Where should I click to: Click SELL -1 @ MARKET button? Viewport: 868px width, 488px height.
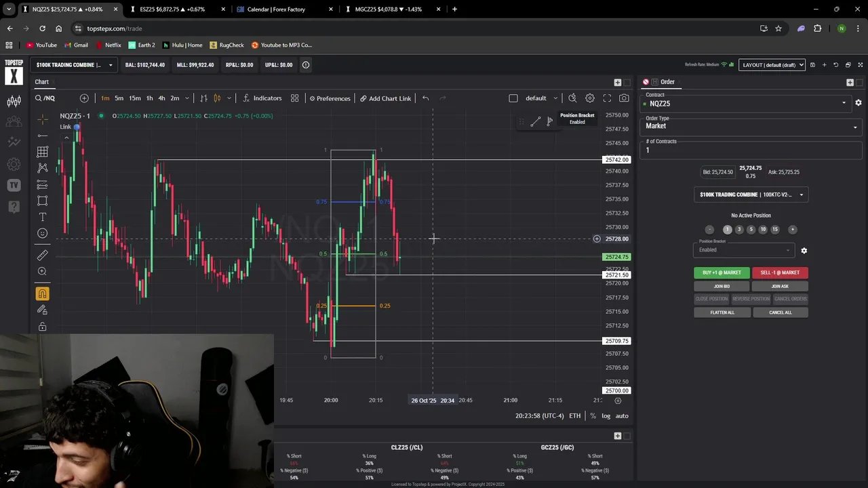tap(780, 272)
